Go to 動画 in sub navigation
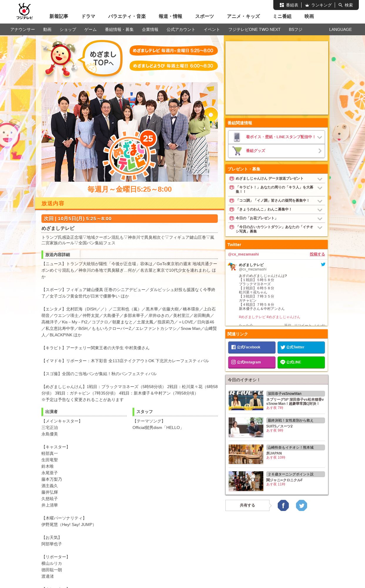This screenshot has width=365, height=588. click(x=47, y=29)
